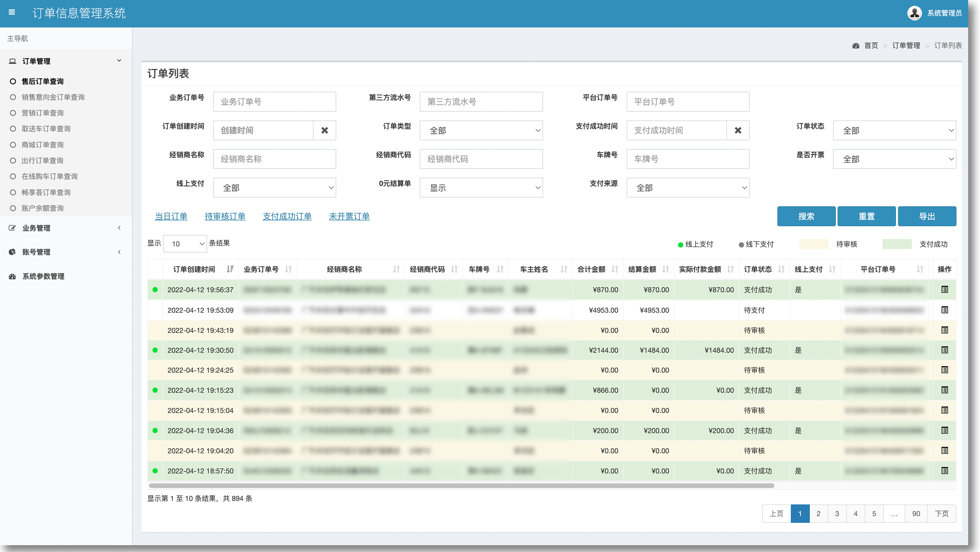
Task: Sort by order creation time column
Action: point(230,269)
